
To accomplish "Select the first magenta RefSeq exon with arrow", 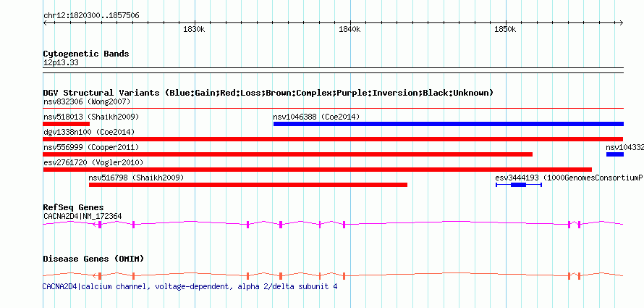I will [98, 224].
